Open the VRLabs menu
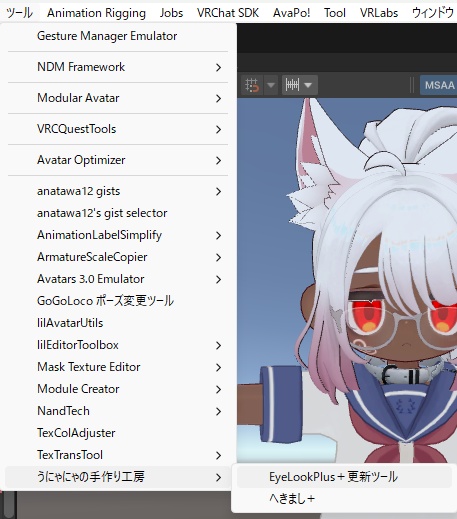This screenshot has width=457, height=519. (x=379, y=13)
